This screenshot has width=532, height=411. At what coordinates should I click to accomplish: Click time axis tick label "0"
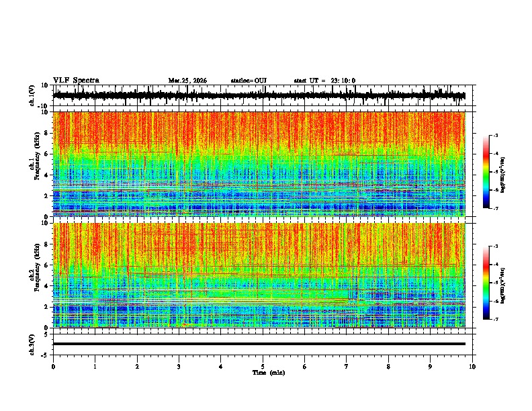(53, 367)
